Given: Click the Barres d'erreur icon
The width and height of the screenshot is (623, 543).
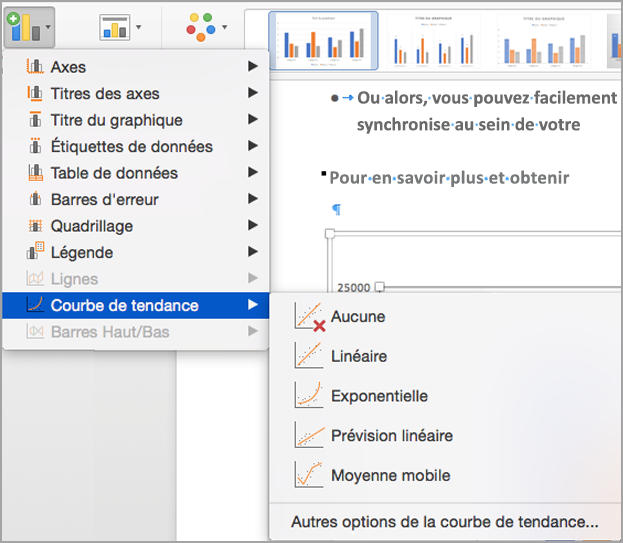Looking at the screenshot, I should tap(35, 199).
